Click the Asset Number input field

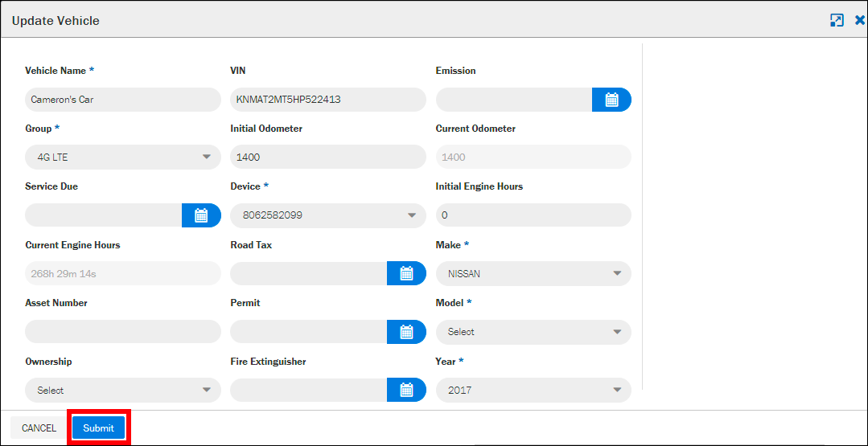(x=123, y=332)
